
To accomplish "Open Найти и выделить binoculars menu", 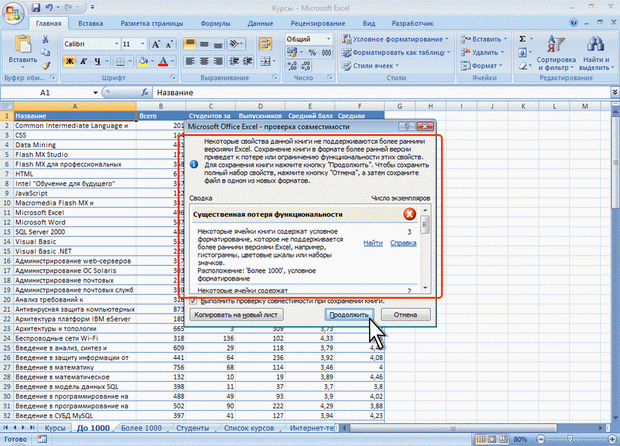I will point(596,53).
